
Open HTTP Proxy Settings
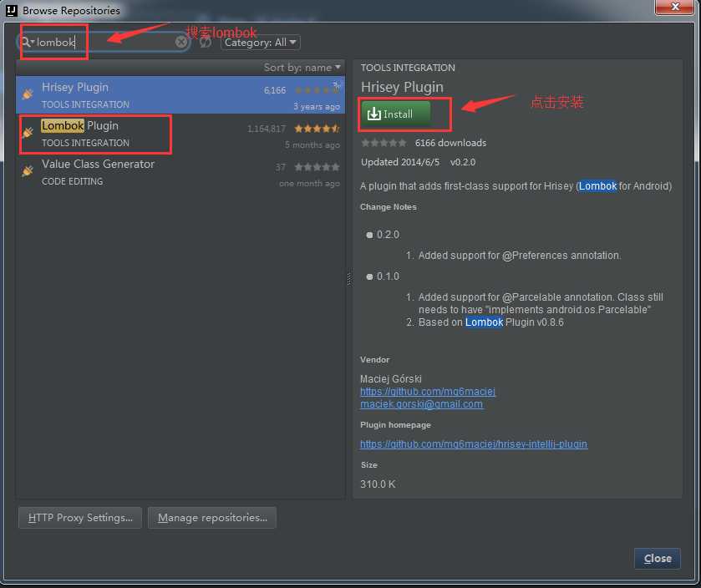click(80, 517)
